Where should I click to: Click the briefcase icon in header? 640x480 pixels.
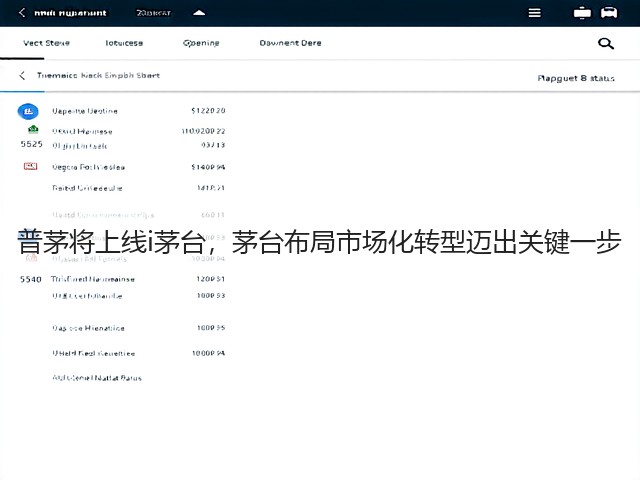click(582, 13)
